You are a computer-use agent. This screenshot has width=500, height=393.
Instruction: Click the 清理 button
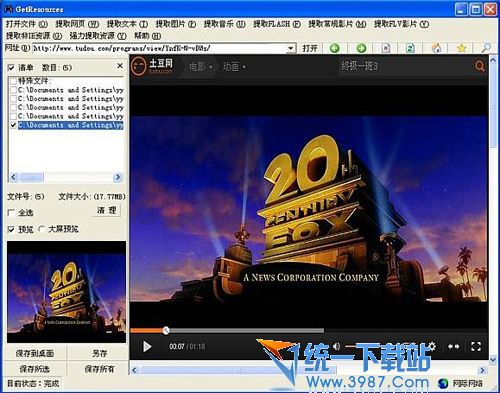pos(107,210)
